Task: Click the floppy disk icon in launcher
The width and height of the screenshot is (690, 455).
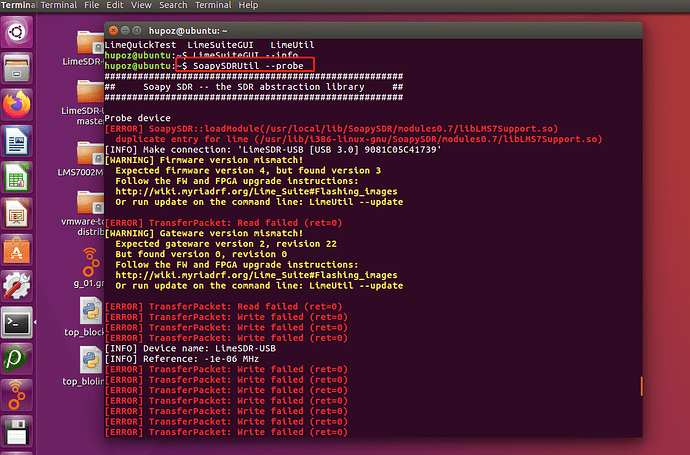Action: [17, 432]
